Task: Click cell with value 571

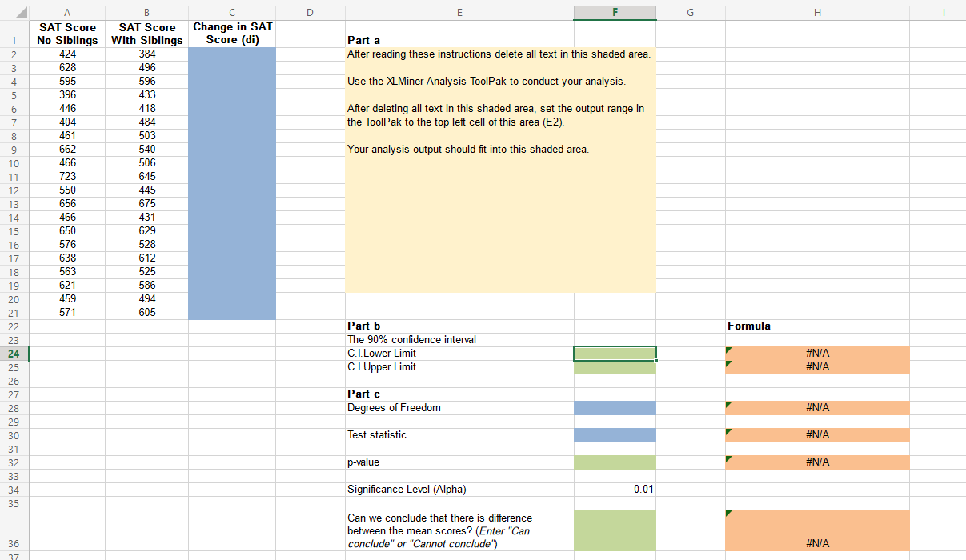Action: point(67,313)
